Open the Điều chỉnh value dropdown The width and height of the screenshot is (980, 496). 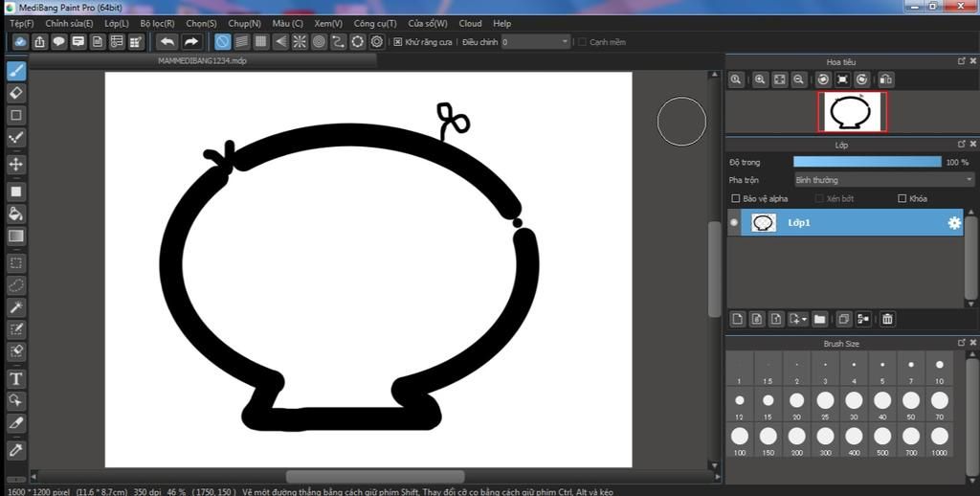pyautogui.click(x=536, y=42)
